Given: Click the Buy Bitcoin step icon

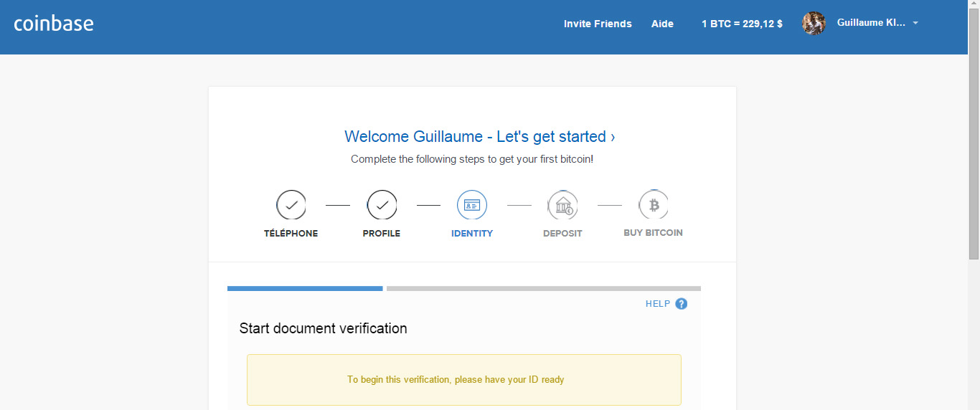Looking at the screenshot, I should [x=654, y=205].
